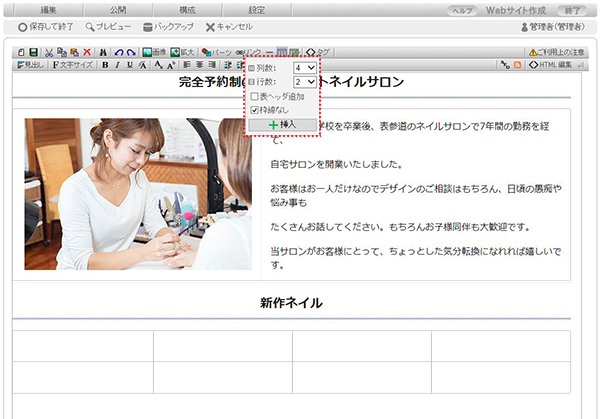Open the 編集 menu tab
Viewport: 600px width, 419px height.
(x=49, y=10)
